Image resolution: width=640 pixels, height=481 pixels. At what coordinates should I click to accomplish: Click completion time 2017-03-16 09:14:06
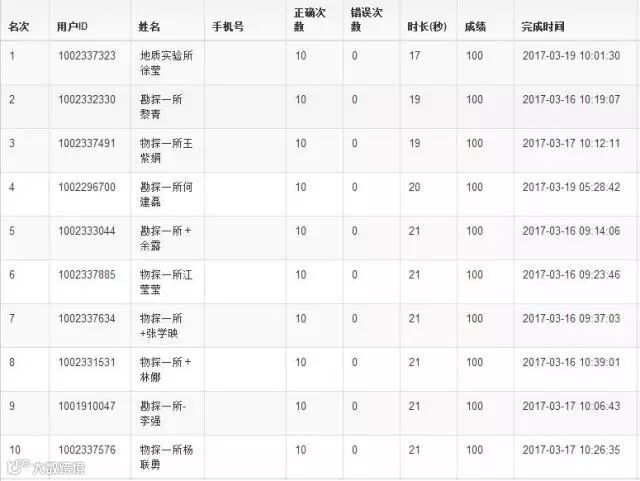(x=571, y=231)
